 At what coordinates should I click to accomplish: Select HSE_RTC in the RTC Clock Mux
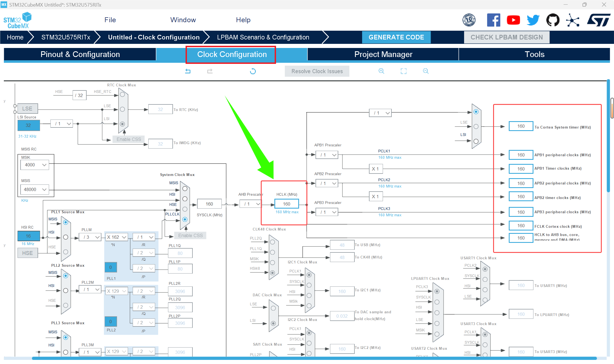(123, 95)
